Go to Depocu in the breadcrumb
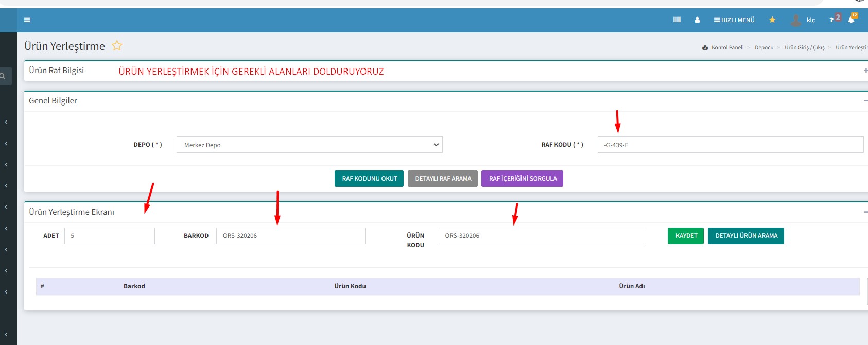868x345 pixels. 763,48
